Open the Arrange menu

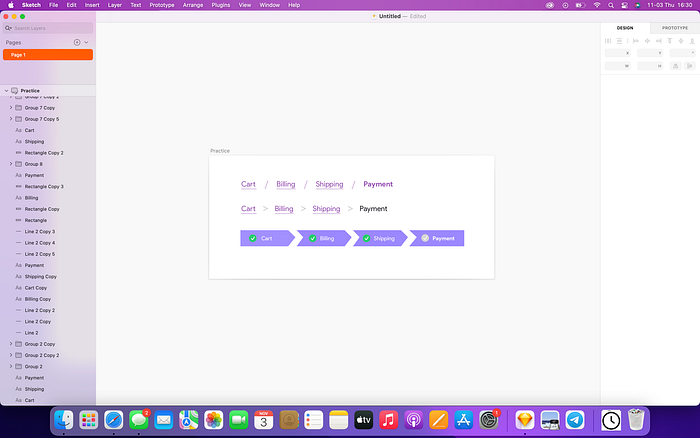[193, 5]
